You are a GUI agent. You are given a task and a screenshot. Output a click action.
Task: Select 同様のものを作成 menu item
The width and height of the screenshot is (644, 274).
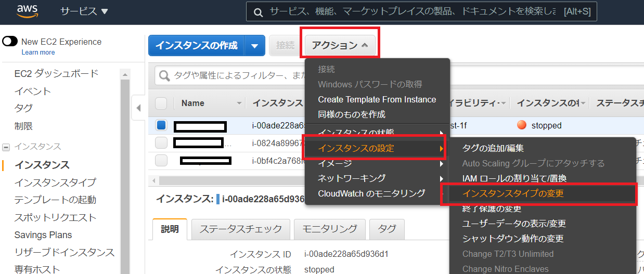coord(377,114)
